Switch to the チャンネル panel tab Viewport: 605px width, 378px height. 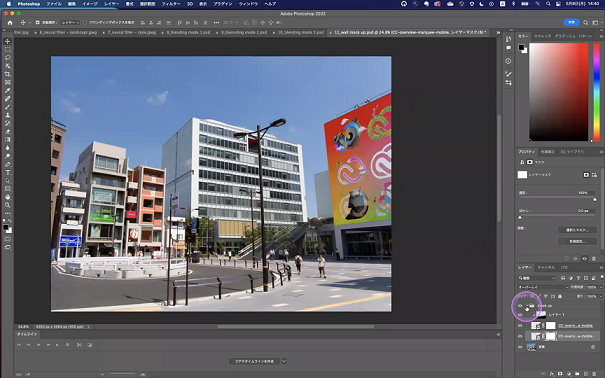coord(546,267)
